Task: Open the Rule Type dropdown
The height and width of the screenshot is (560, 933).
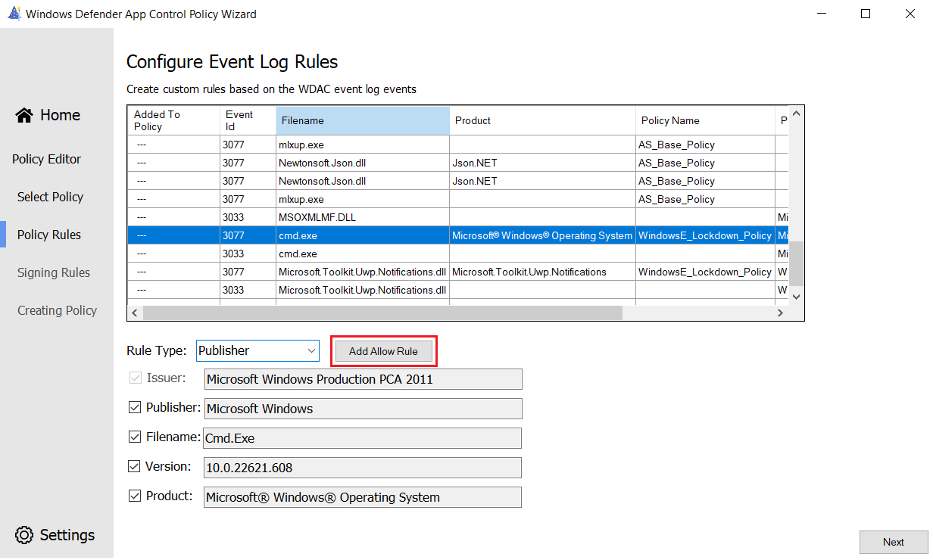Action: (x=257, y=351)
